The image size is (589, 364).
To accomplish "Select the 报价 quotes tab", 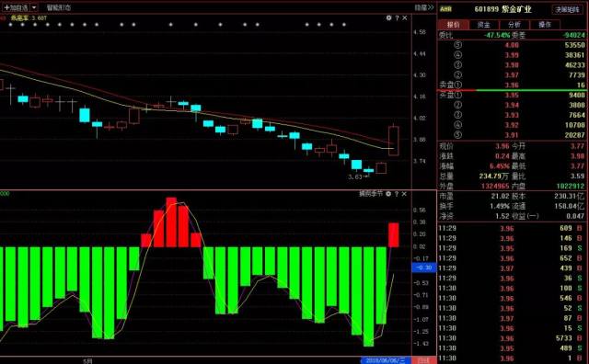I will (454, 25).
